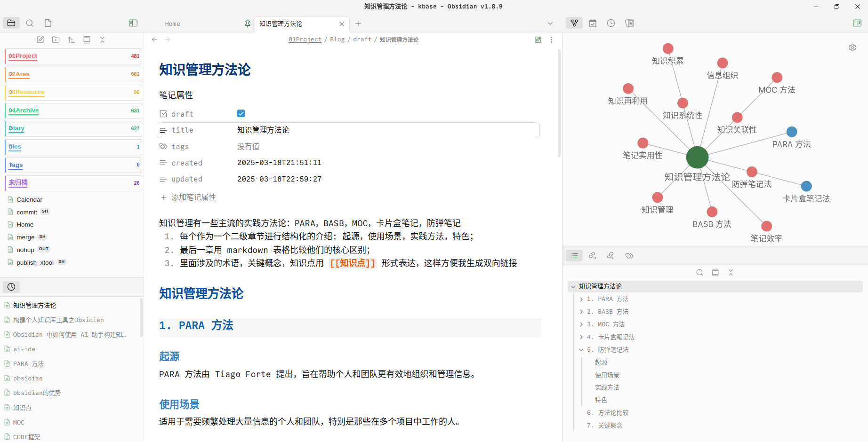Toggle the right sidebar panel
The height and width of the screenshot is (442, 868).
pos(857,23)
